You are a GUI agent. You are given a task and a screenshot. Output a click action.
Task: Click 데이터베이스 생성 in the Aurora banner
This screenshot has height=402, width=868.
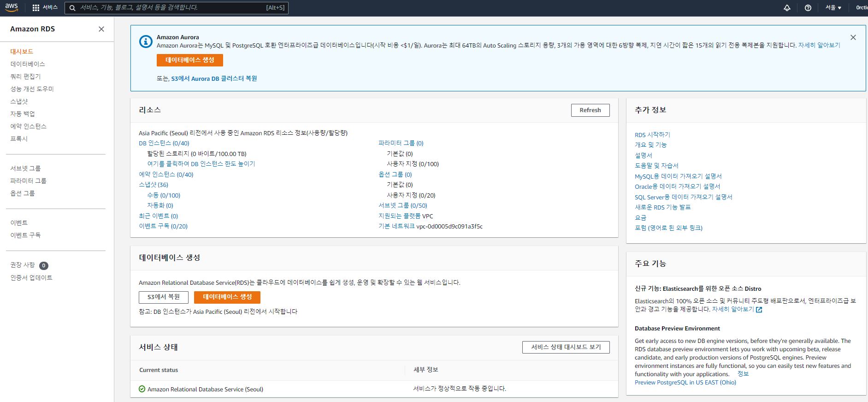point(189,60)
